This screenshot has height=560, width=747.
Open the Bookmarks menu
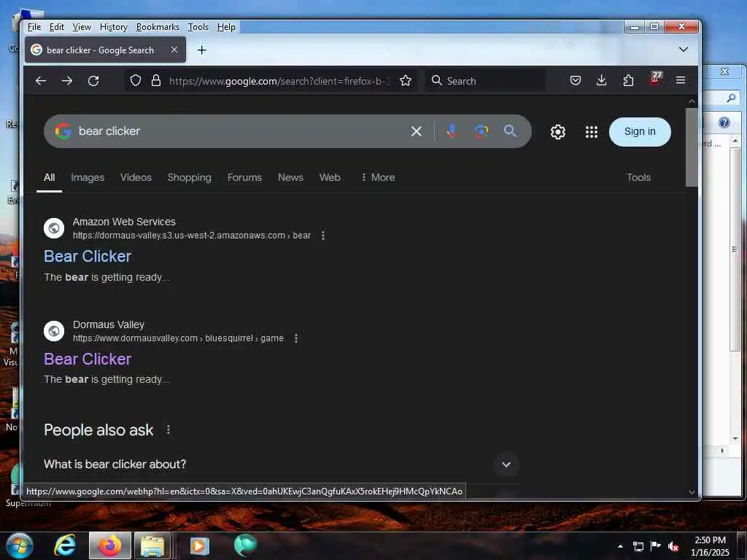tap(158, 27)
